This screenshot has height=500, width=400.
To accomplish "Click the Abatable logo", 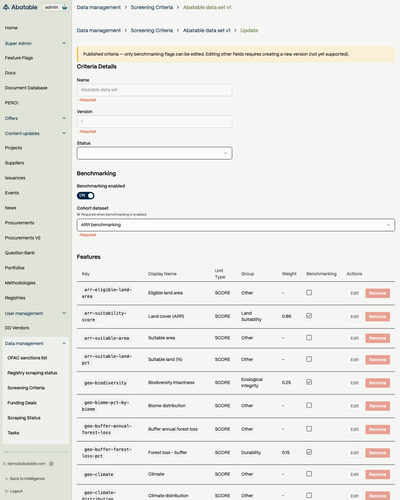I will pos(20,7).
